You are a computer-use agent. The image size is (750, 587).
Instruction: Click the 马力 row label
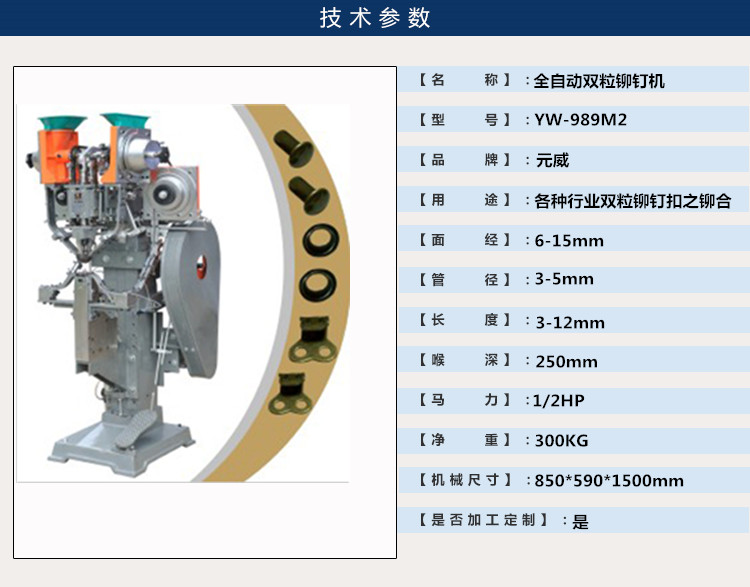click(465, 399)
